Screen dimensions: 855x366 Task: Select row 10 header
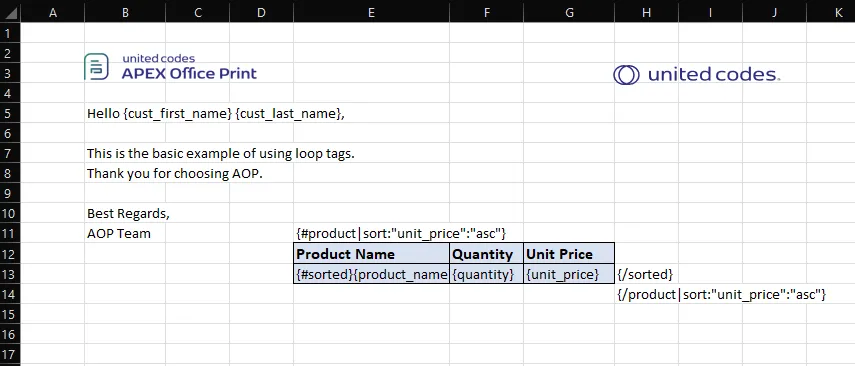point(10,214)
